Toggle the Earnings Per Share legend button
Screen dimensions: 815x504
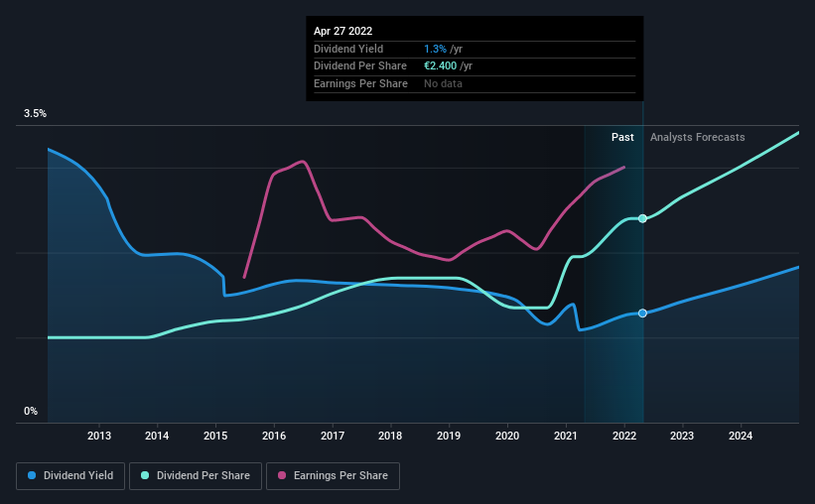point(333,476)
